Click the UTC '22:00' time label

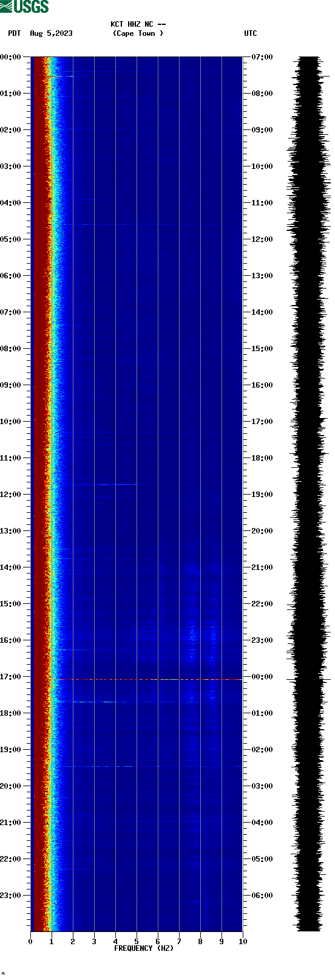pos(262,604)
